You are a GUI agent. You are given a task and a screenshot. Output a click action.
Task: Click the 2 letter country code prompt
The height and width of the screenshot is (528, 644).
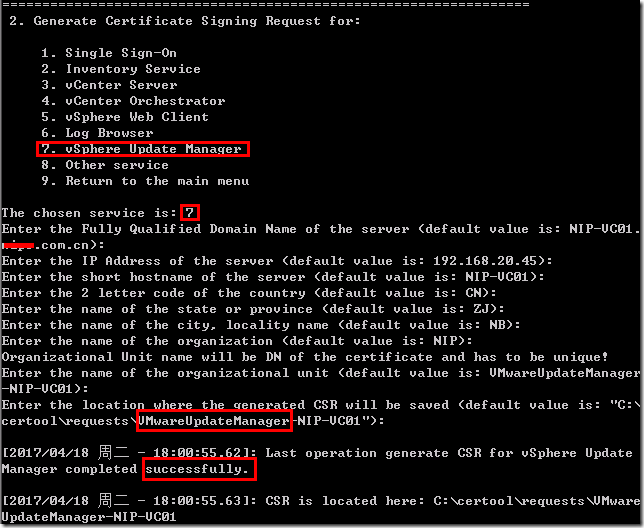click(249, 293)
